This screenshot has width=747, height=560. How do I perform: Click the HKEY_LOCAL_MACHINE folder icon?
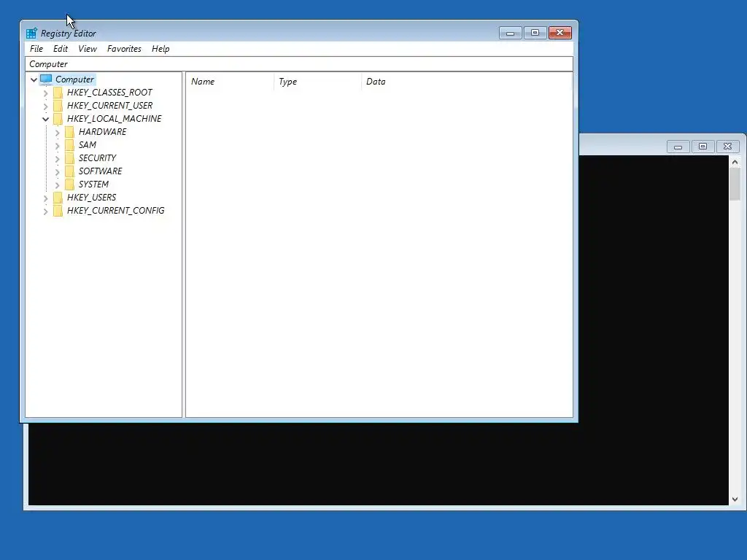click(58, 119)
